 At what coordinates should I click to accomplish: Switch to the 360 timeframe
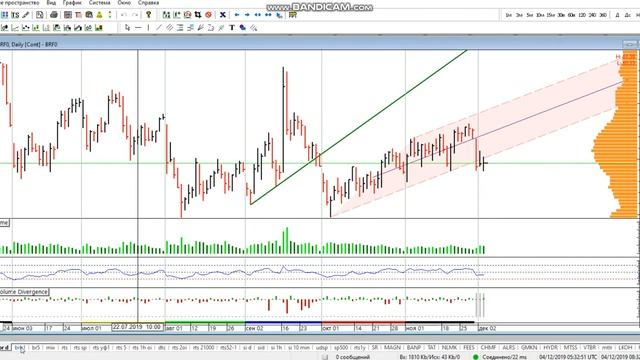coord(603,15)
